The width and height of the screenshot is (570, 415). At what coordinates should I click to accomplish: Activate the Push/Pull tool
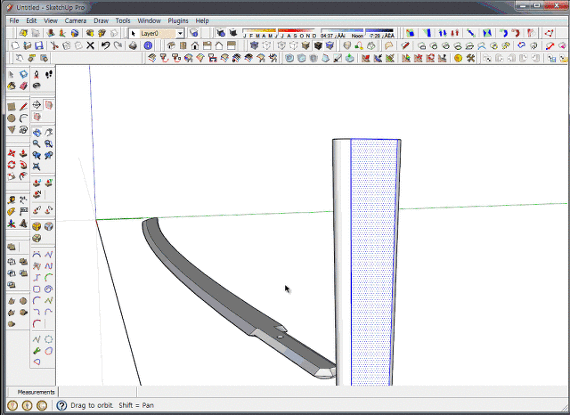24,153
